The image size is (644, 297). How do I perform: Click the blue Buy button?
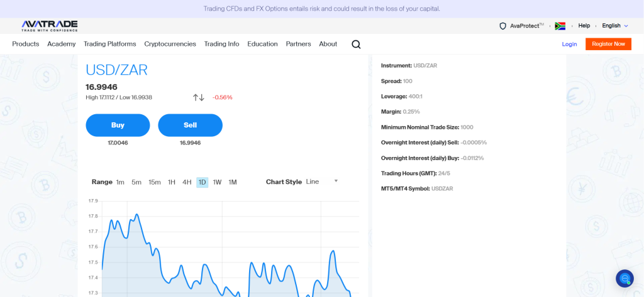pyautogui.click(x=118, y=125)
